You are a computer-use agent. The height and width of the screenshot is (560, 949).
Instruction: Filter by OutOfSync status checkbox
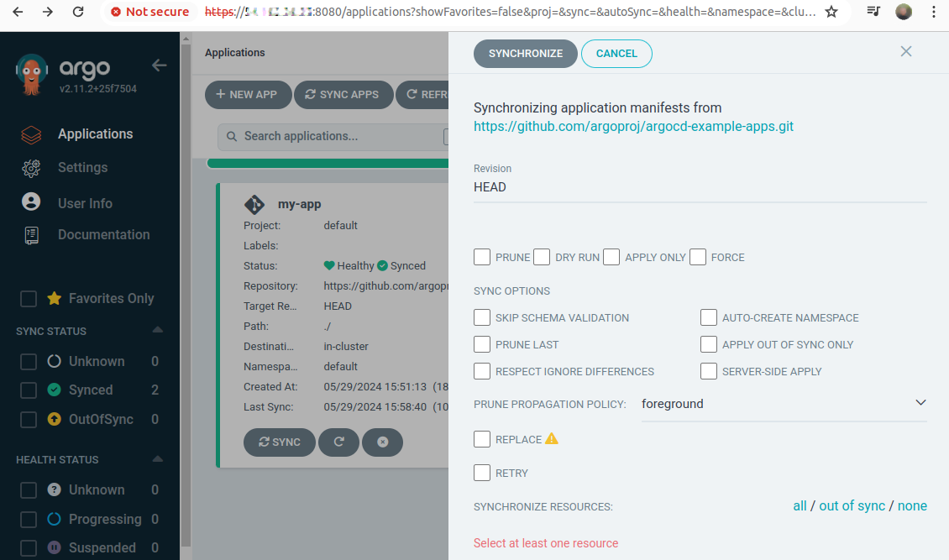pos(29,420)
